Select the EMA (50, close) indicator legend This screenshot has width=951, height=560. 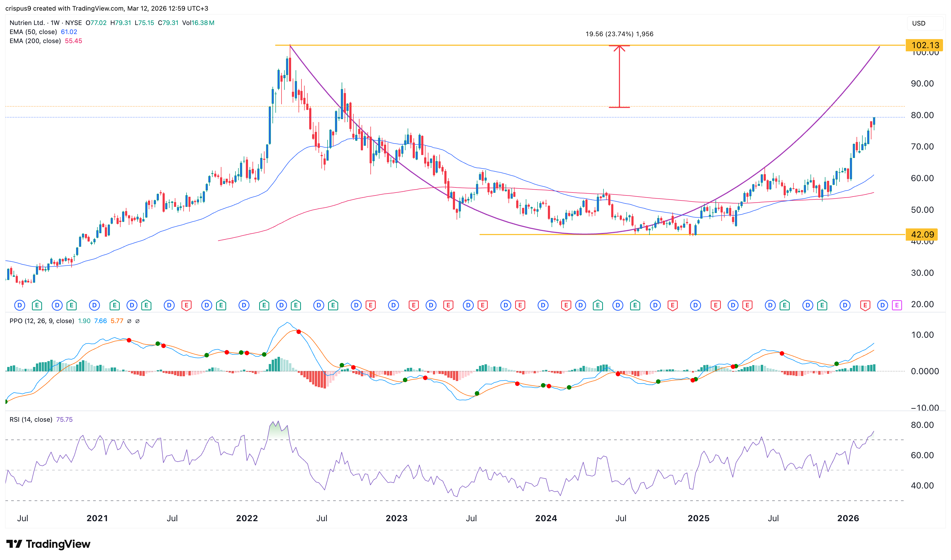tap(33, 32)
